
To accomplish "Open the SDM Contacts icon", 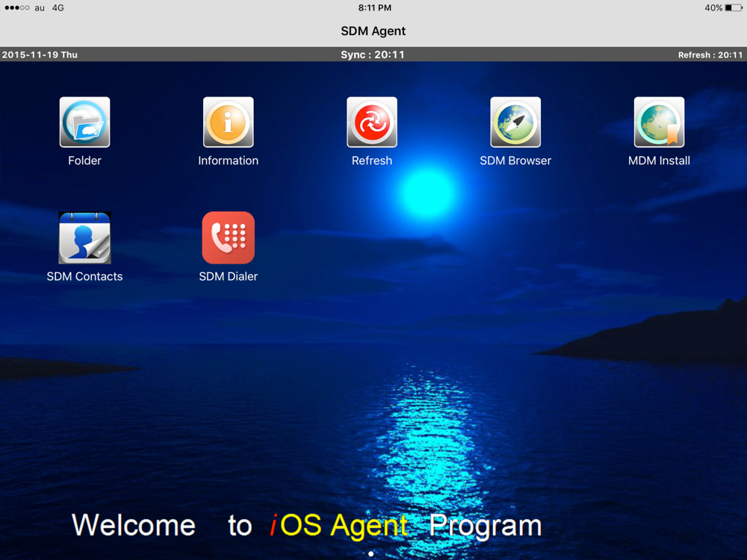I will tap(84, 237).
